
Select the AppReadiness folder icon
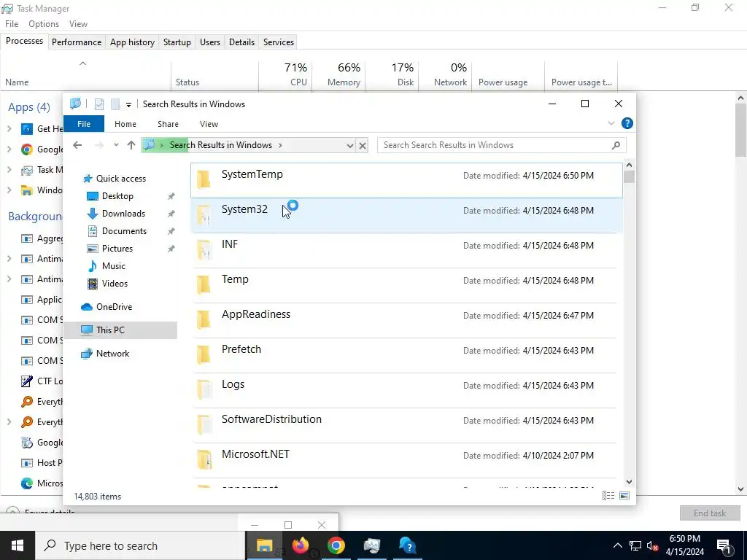click(x=204, y=319)
